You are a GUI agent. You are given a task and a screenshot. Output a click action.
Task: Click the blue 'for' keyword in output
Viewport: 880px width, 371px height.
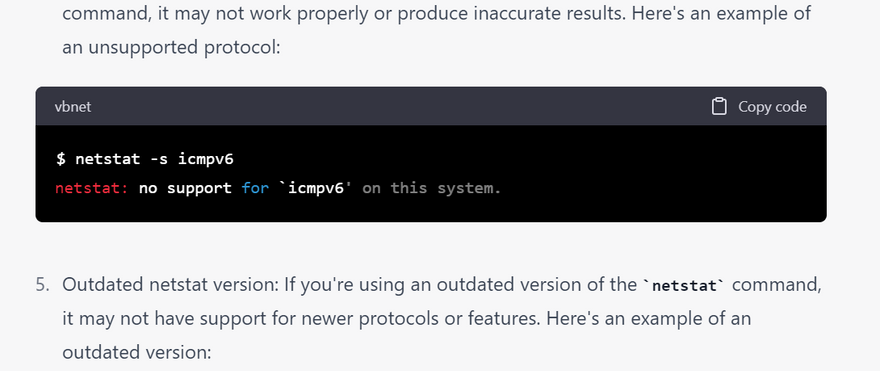[x=255, y=188]
